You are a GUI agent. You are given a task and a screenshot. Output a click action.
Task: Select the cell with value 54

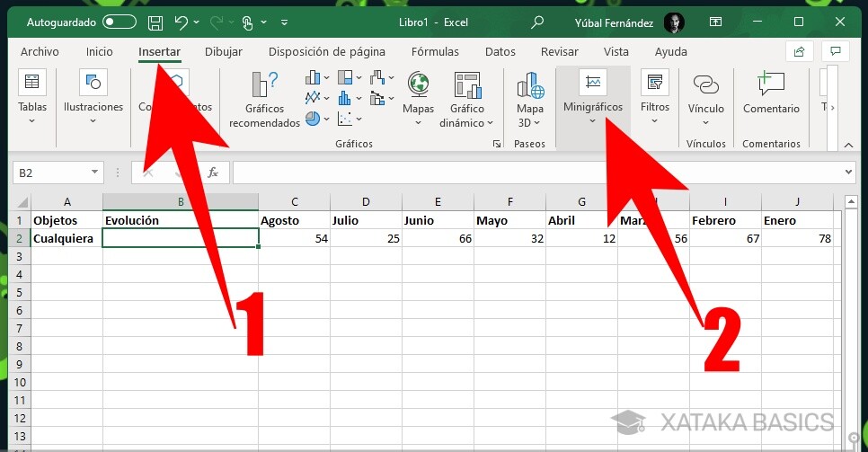click(x=295, y=239)
